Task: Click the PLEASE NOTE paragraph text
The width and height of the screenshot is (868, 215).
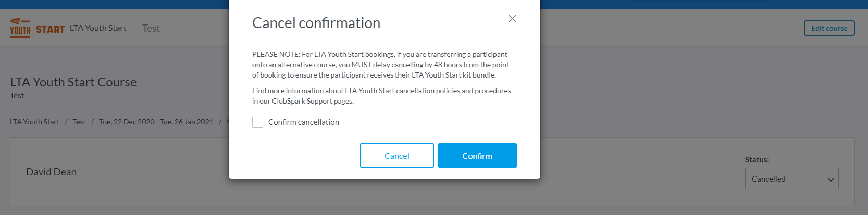Action: click(380, 65)
